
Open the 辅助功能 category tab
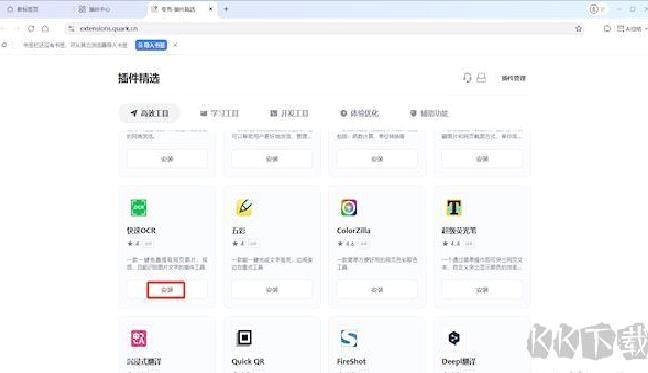pos(429,113)
